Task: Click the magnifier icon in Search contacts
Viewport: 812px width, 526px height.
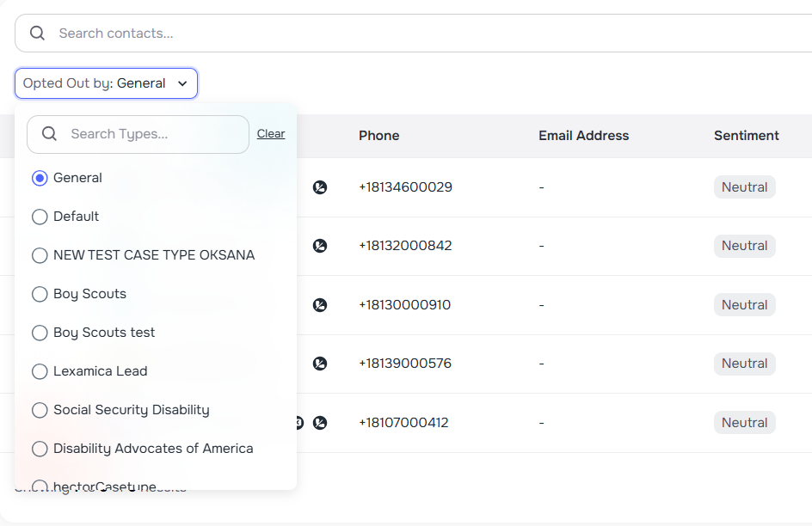Action: coord(37,34)
